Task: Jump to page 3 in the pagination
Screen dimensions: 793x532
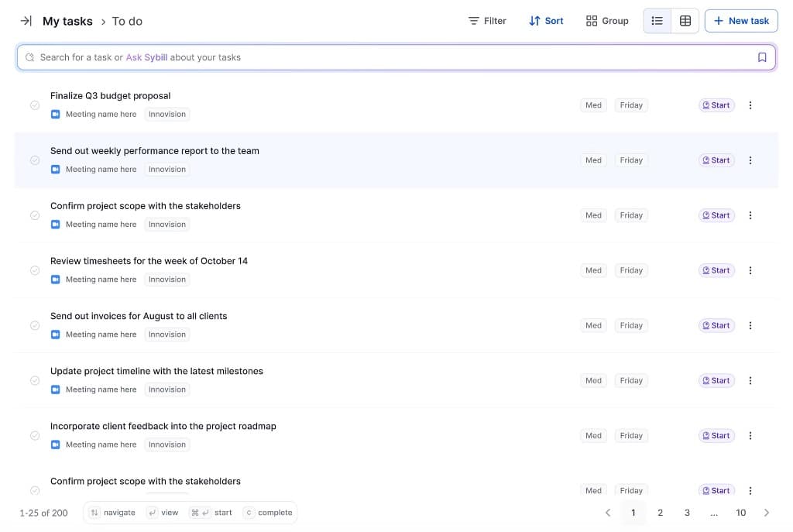Action: point(687,513)
